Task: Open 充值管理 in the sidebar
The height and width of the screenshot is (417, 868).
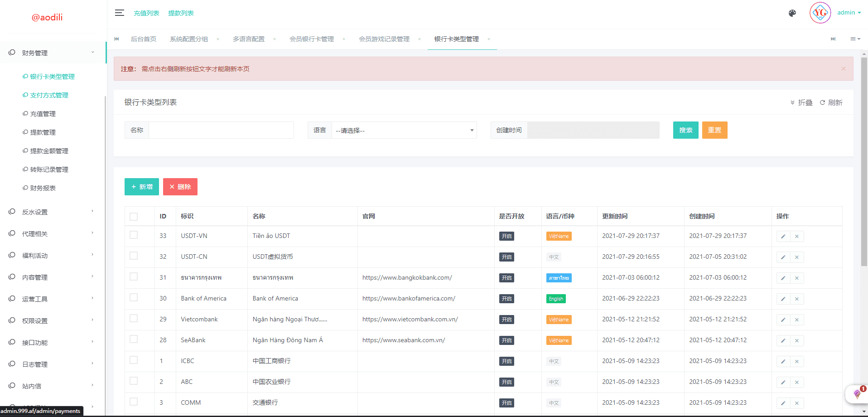Action: (x=43, y=114)
